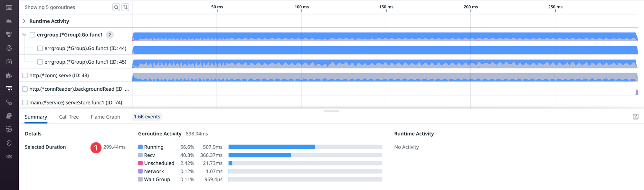The image size is (644, 190).
Task: Open the atom-like sidebar icon at bottom
Action: tap(9, 156)
